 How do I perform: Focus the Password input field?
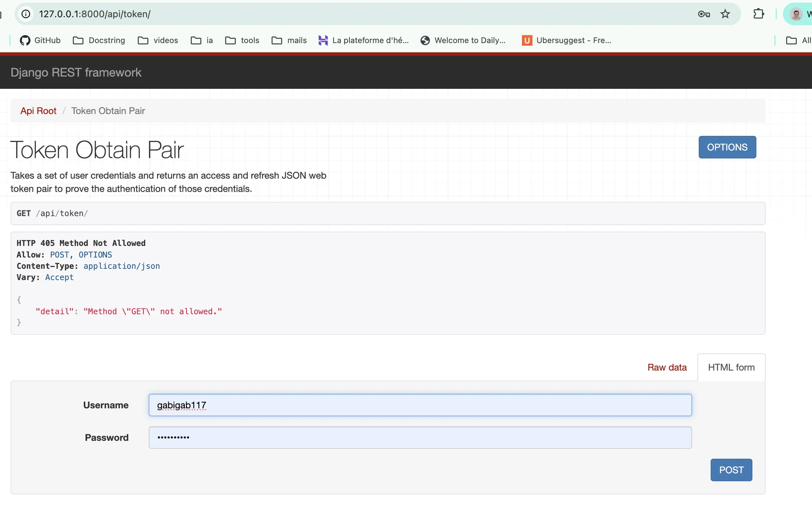(420, 438)
